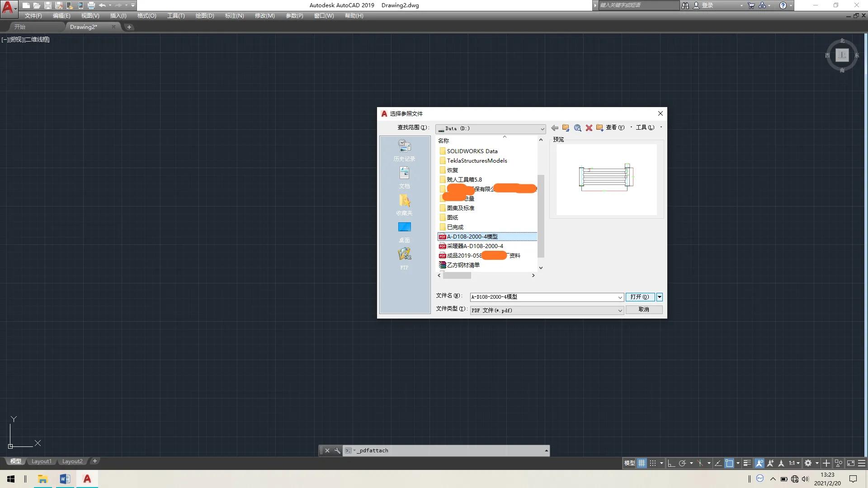Click the Save As icon in quick access toolbar

click(x=59, y=5)
